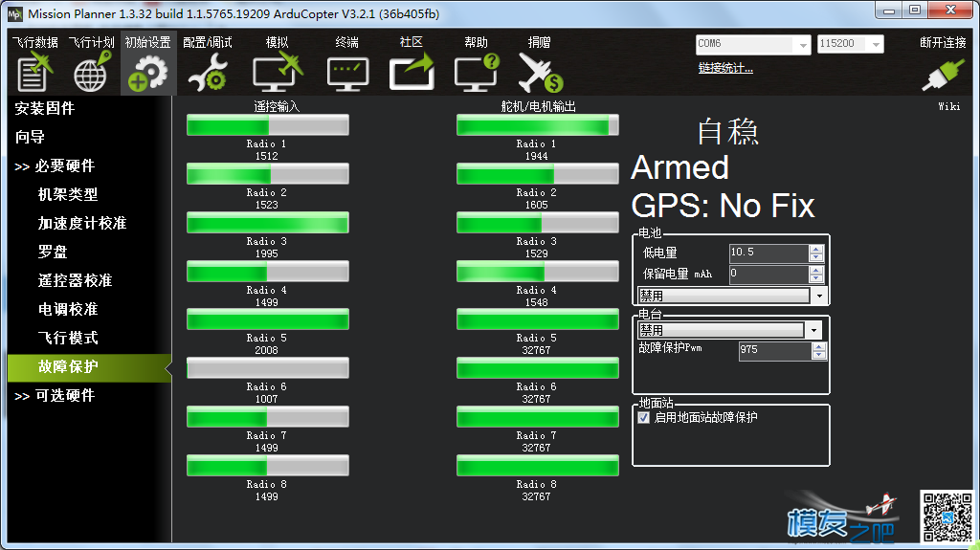Screen dimensions: 980x550
Task: Increase the 低电量 value with up arrow
Action: (815, 250)
